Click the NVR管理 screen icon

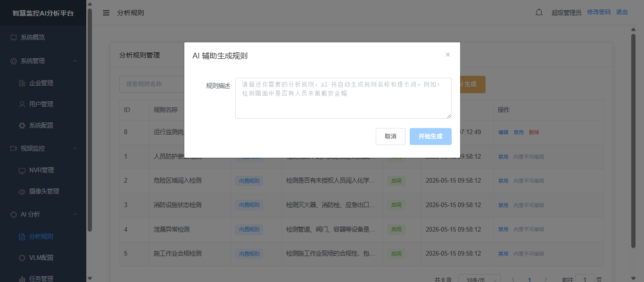[x=22, y=170]
